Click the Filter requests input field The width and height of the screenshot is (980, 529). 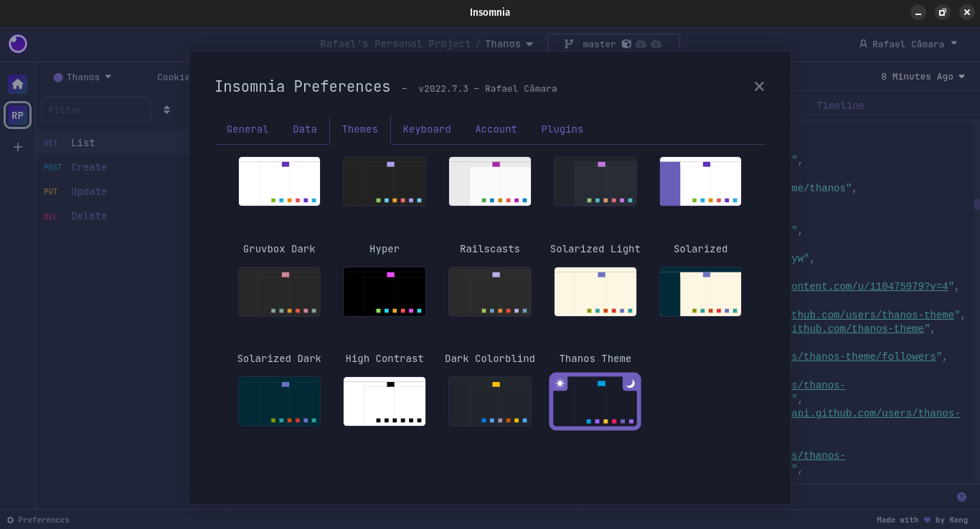pyautogui.click(x=96, y=110)
